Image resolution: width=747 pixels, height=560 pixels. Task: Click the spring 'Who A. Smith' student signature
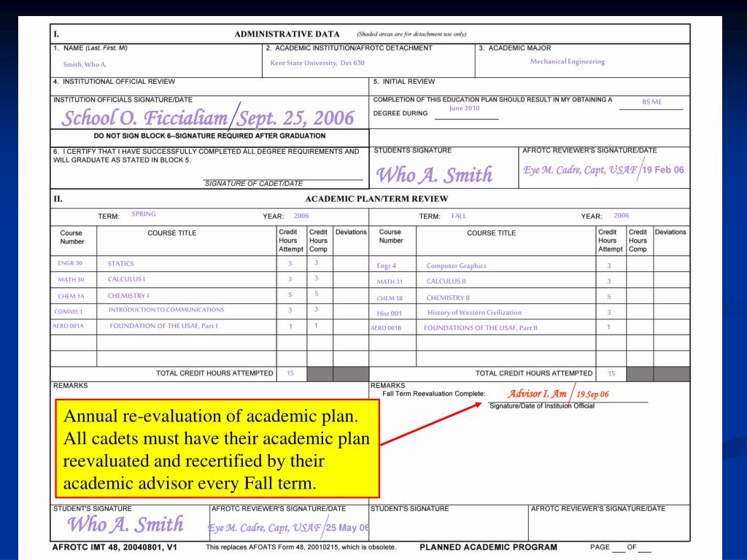tap(125, 524)
